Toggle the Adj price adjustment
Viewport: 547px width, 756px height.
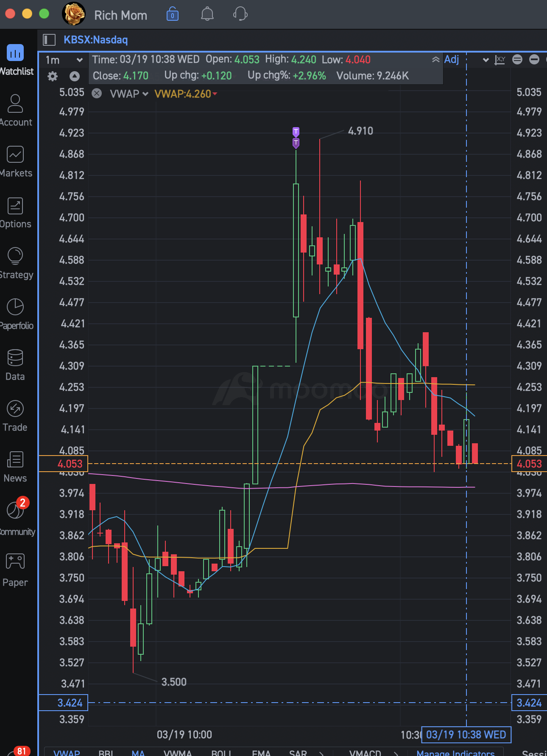[x=452, y=59]
